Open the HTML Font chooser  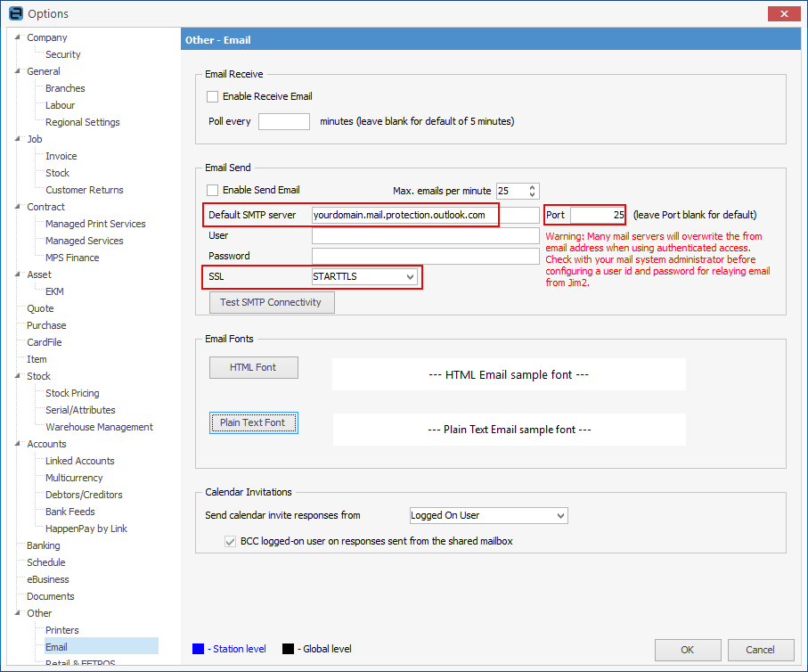(253, 368)
